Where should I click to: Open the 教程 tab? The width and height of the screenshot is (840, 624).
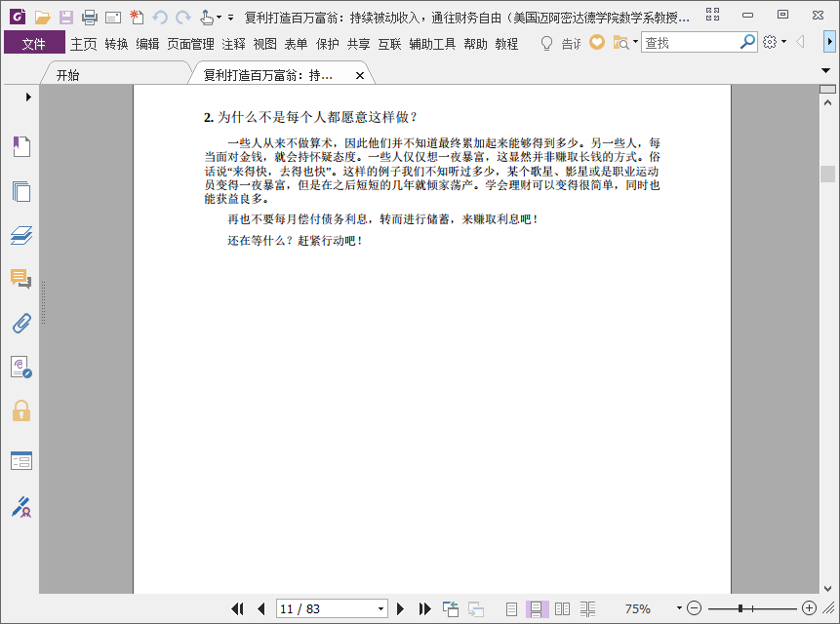[x=506, y=43]
